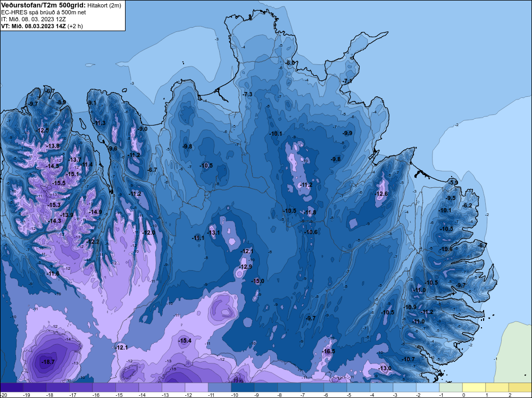This screenshot has height=398, width=532.
Task: Click the -8.9 temperature label
Action: 61,102
